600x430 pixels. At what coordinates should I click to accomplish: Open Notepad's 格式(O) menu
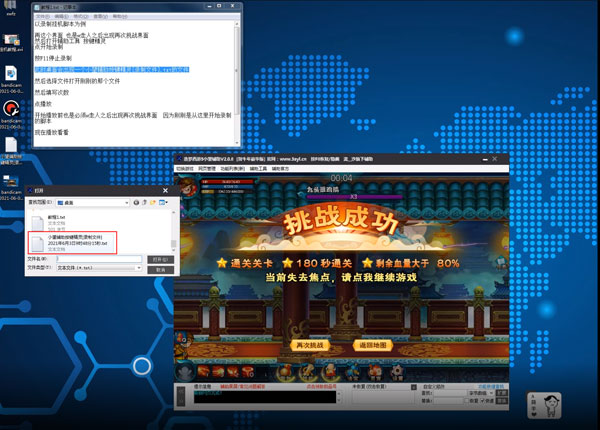(x=81, y=16)
